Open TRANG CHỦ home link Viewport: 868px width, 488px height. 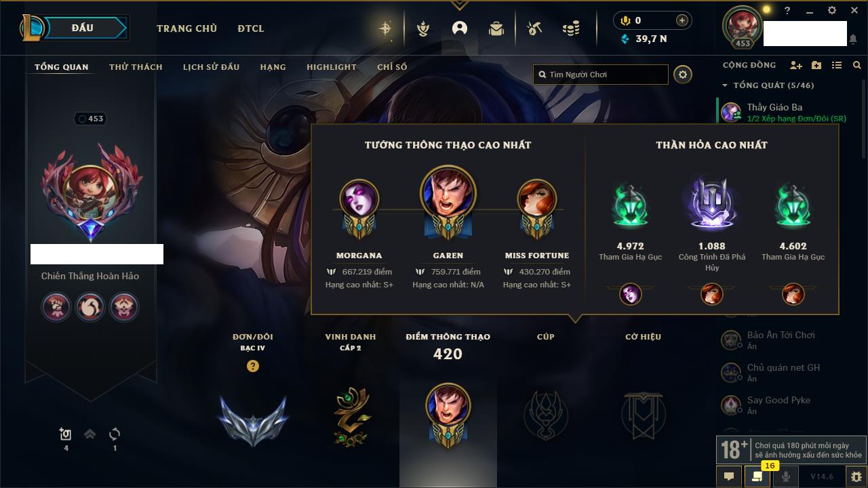(x=186, y=28)
